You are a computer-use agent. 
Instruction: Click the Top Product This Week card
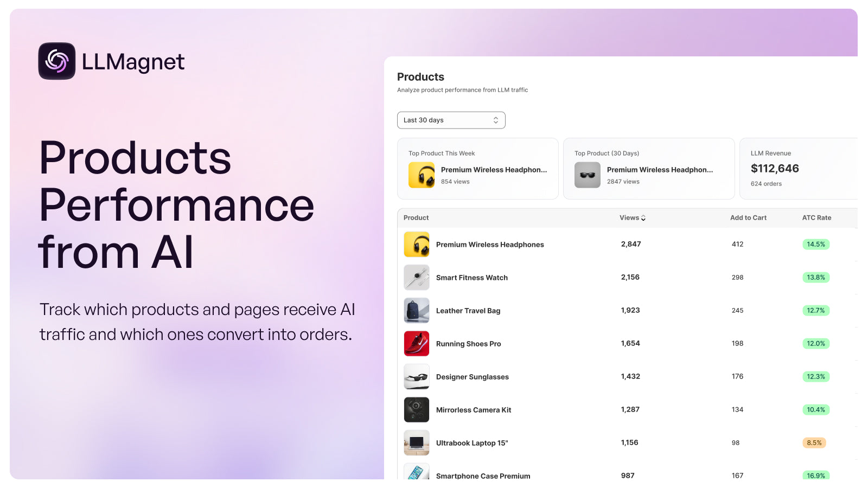(477, 168)
